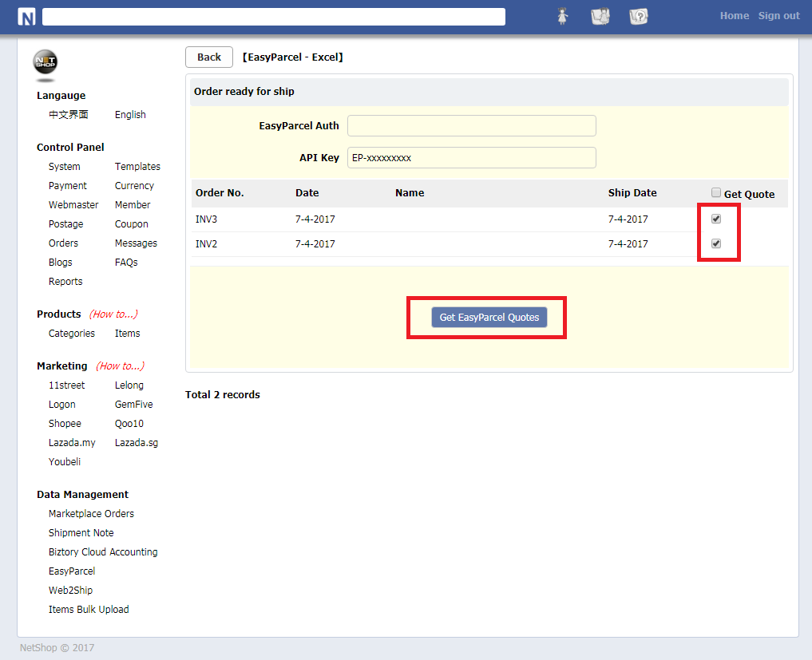Image resolution: width=812 pixels, height=660 pixels.
Task: Open product Categories
Action: [72, 333]
